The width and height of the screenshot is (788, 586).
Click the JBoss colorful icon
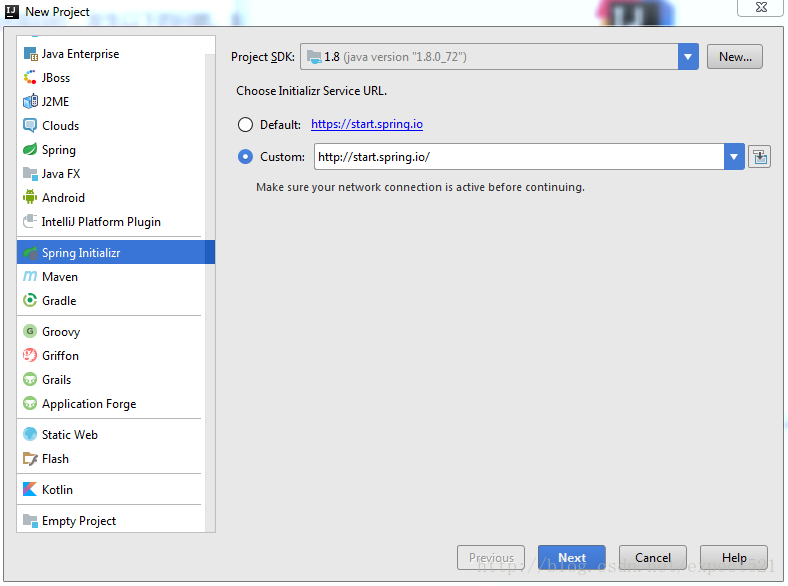30,77
